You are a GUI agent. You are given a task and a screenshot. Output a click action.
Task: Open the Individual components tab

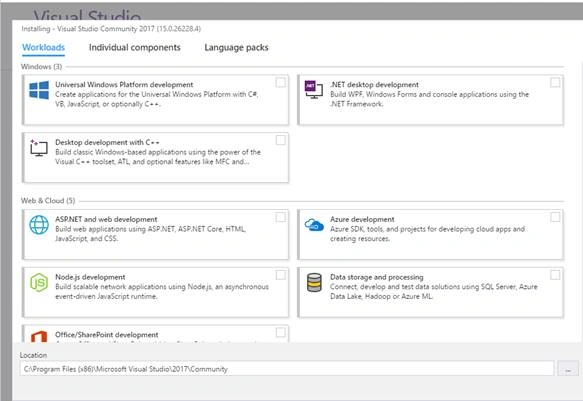[135, 48]
